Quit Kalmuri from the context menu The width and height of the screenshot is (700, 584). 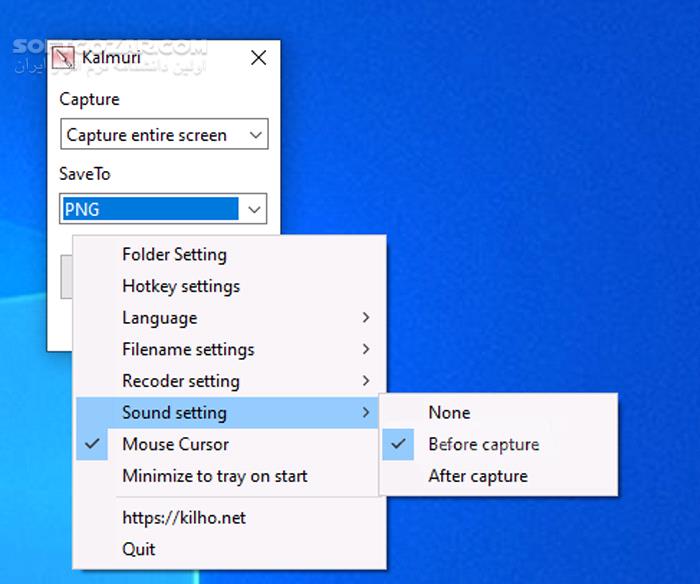pyautogui.click(x=139, y=549)
